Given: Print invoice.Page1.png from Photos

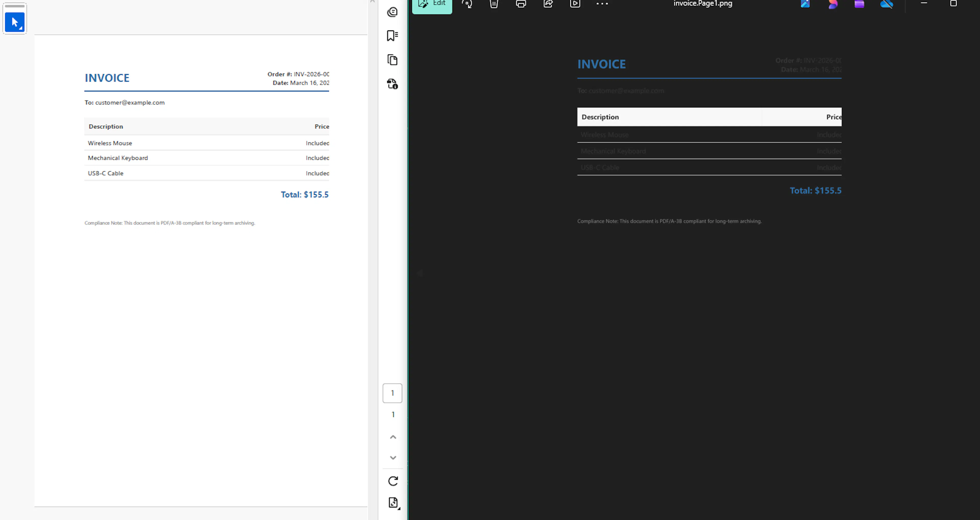Looking at the screenshot, I should click(521, 4).
